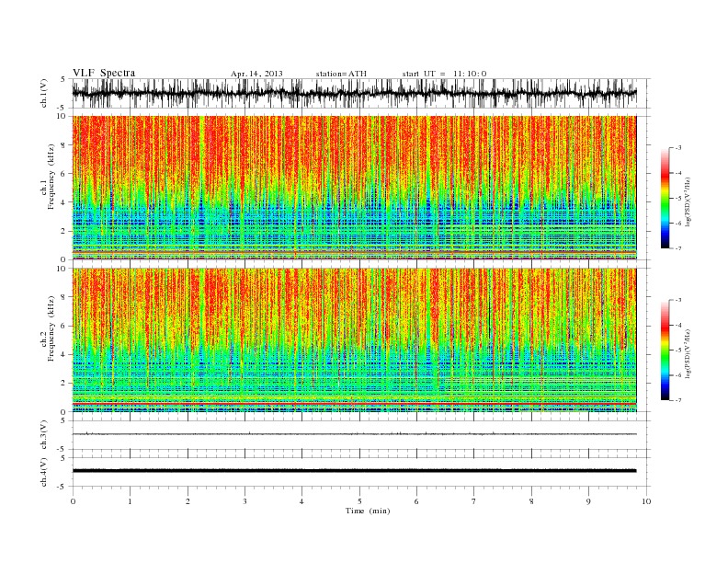Screen dimensions: 728x563
Task: Click the log(PSD) label beside ch.1 color bar
Action: click(x=688, y=201)
